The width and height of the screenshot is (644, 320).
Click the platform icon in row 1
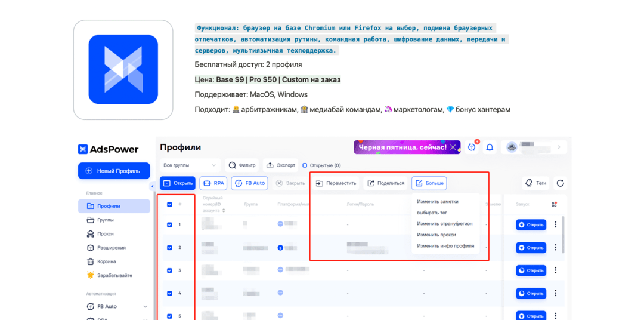[x=280, y=224]
